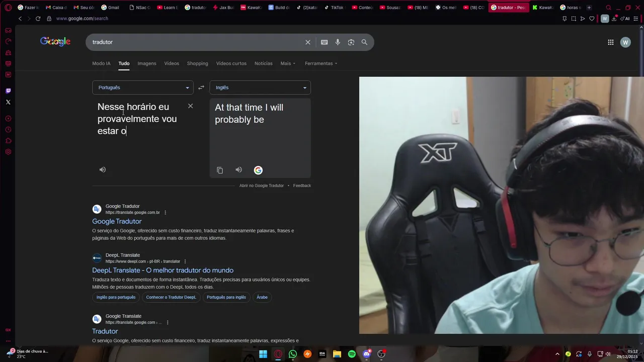Image resolution: width=644 pixels, height=362 pixels.
Task: Listen to the Portuguese source text
Action: click(103, 170)
